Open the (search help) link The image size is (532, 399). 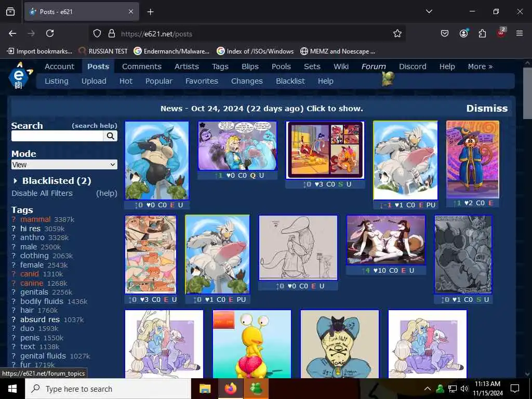95,126
